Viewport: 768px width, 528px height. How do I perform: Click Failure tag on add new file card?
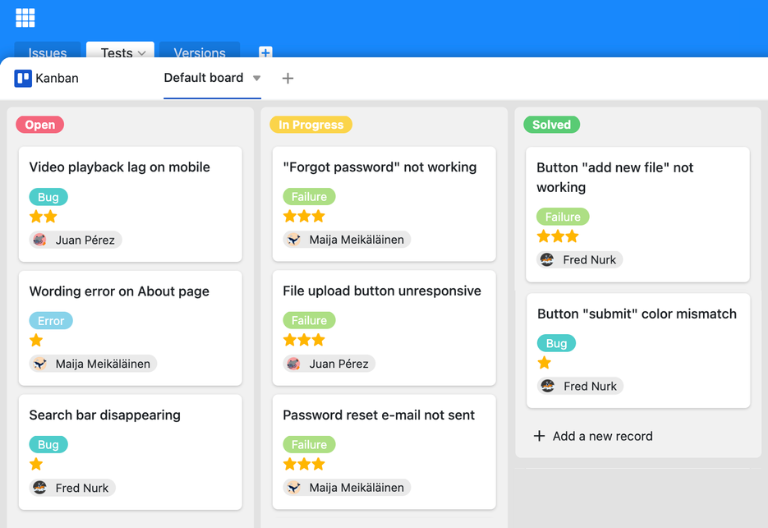[x=563, y=216]
